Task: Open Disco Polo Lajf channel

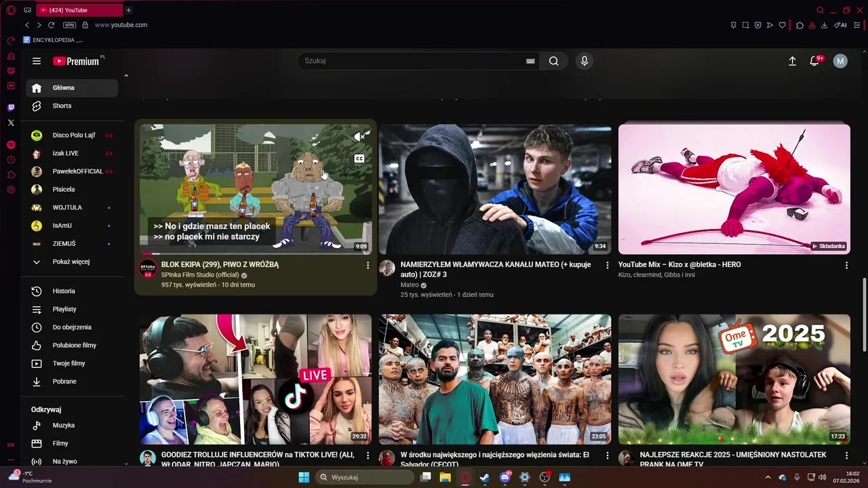Action: pyautogui.click(x=72, y=136)
